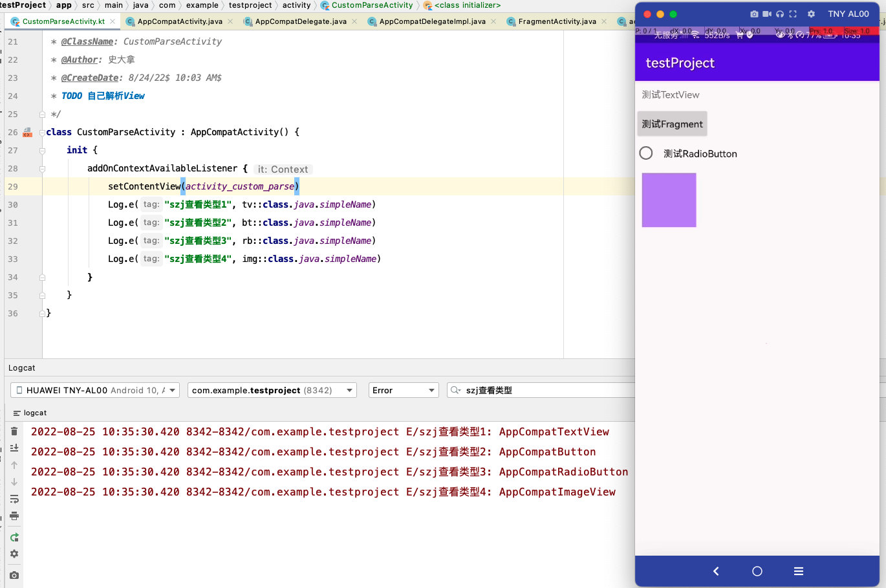The image size is (886, 588).
Task: Open the HUAWEI TNY-AL00 device dropdown
Action: pos(95,390)
